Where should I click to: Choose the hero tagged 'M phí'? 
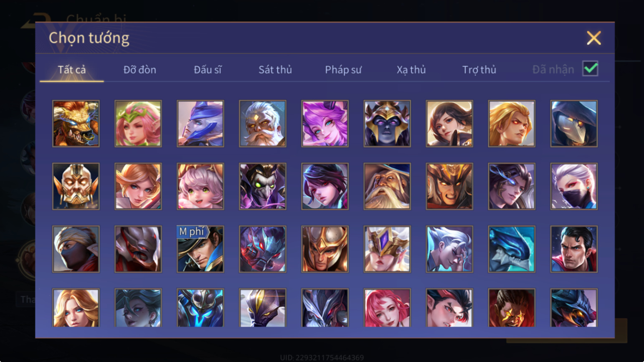tap(200, 249)
